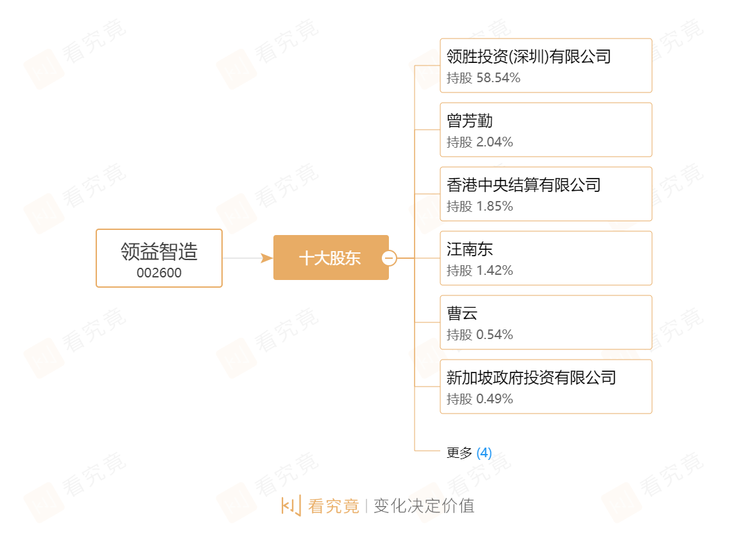Open shareholder 新加坡政府投资有限公司
The height and width of the screenshot is (533, 756).
coord(531,378)
